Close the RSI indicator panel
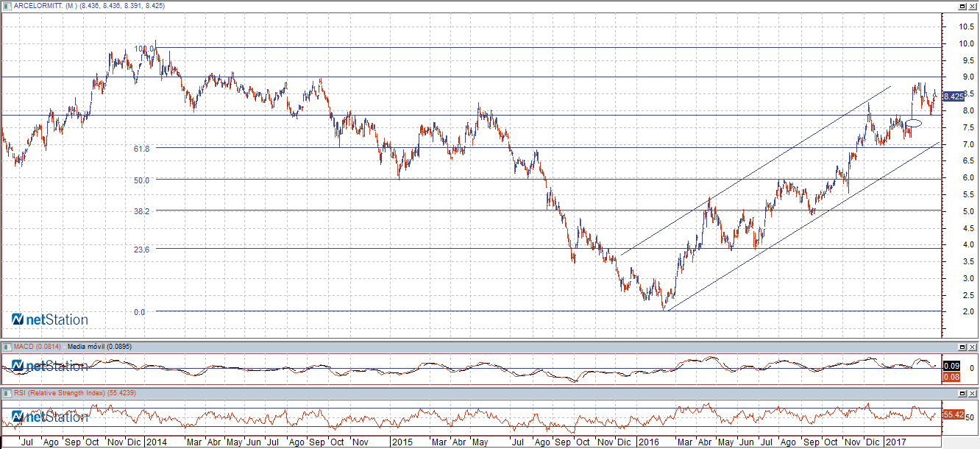Screen dimensions: 980x449 (x=972, y=394)
